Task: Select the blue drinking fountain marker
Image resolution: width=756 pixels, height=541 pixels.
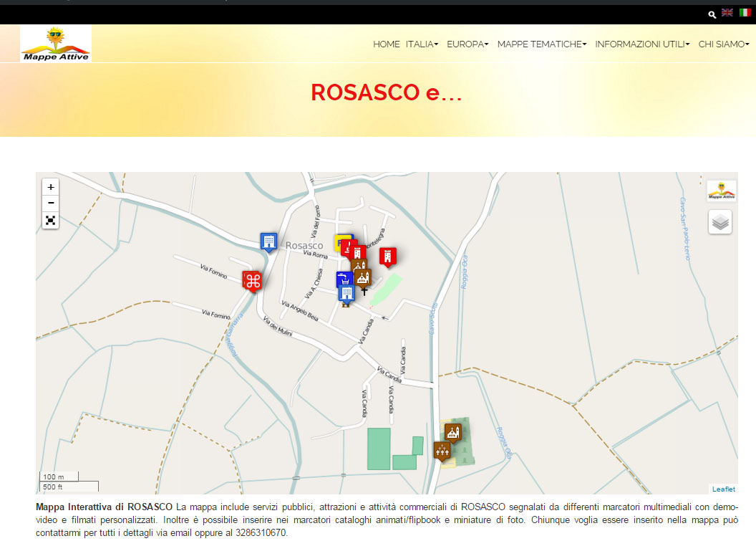Action: coord(343,278)
